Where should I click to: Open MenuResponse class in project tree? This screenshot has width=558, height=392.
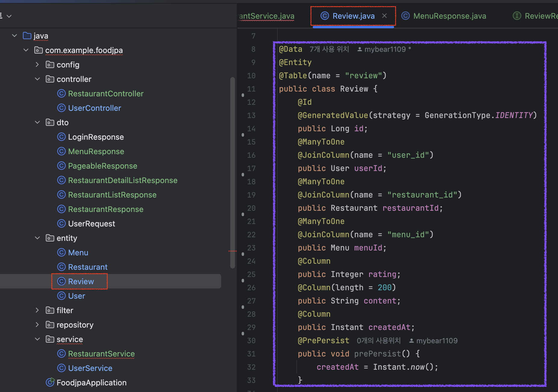click(x=96, y=151)
